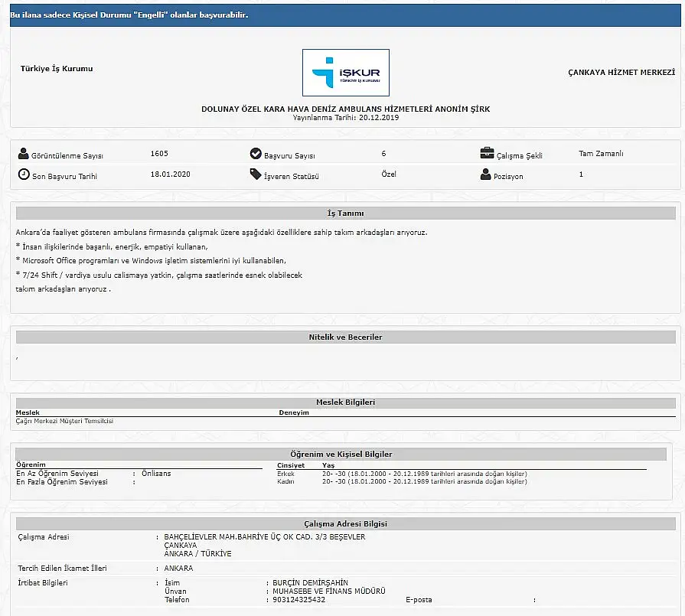
Task: Click the Önlisans education value
Action: point(156,474)
